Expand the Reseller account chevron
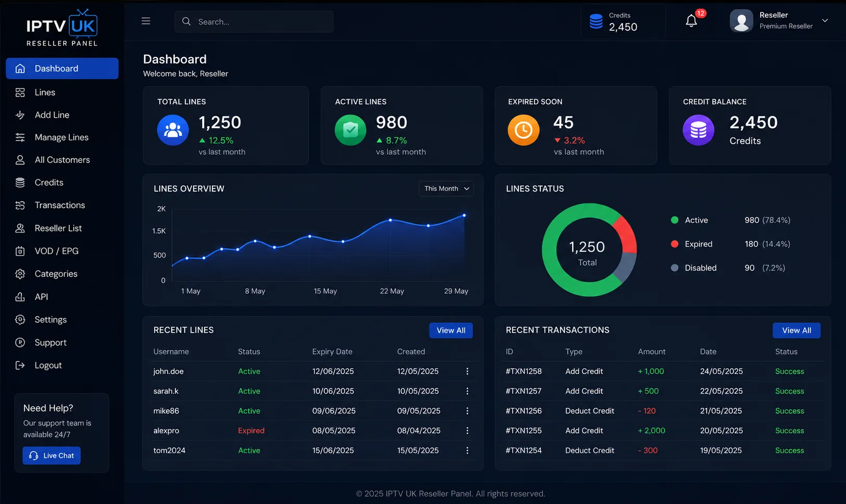Viewport: 846px width, 504px height. pos(825,21)
